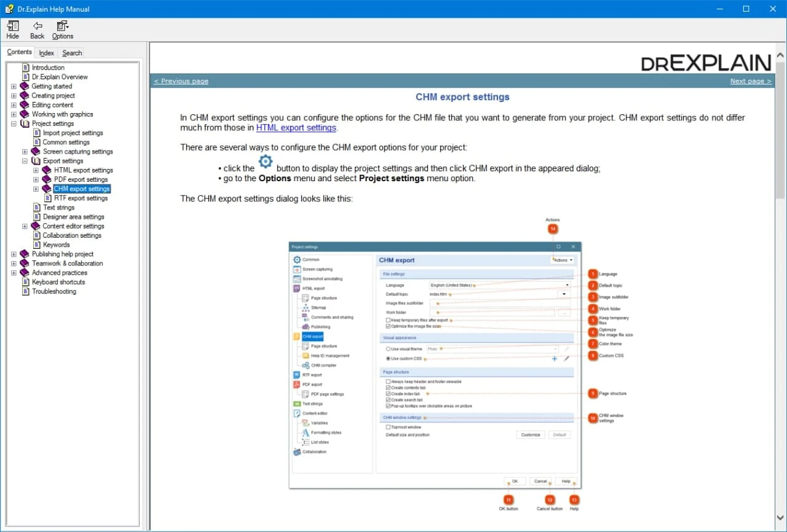This screenshot has width=787, height=532.
Task: Click the book icon beside Working with graphics
Action: click(25, 114)
